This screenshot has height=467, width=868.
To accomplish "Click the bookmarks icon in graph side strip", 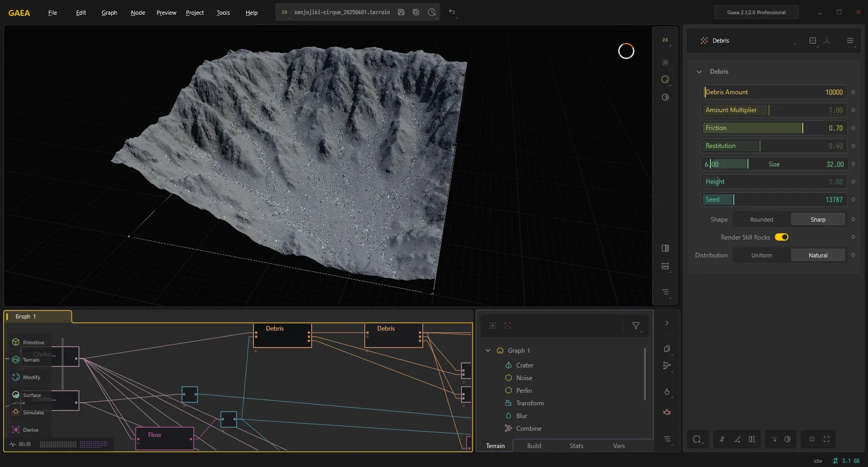I will pos(667,349).
